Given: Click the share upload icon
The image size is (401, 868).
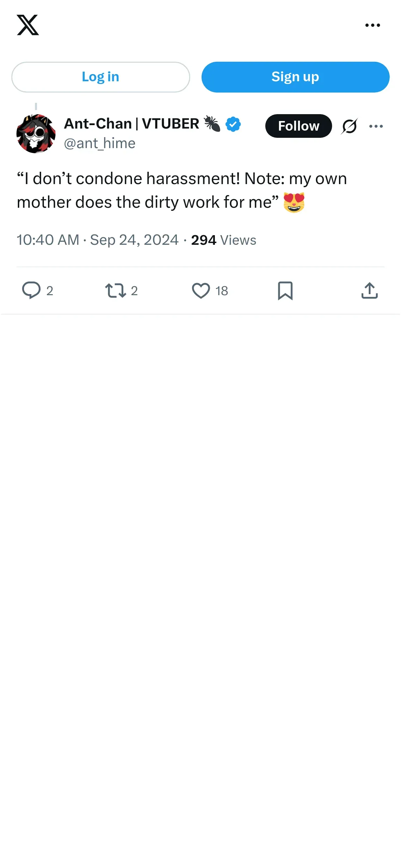Looking at the screenshot, I should pyautogui.click(x=369, y=290).
